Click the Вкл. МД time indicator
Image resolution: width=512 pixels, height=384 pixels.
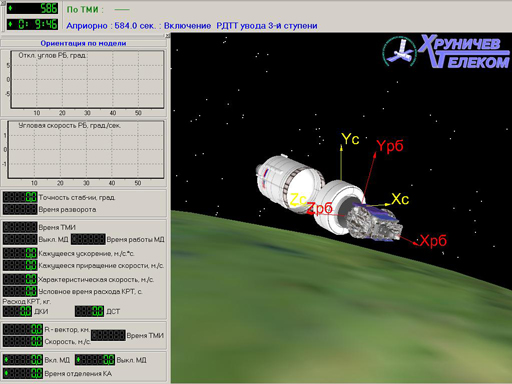23,360
